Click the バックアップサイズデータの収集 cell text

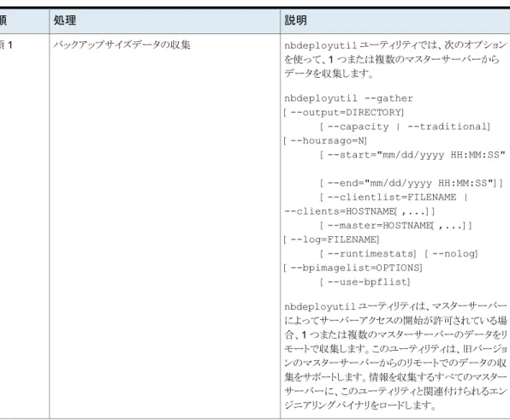(x=122, y=44)
